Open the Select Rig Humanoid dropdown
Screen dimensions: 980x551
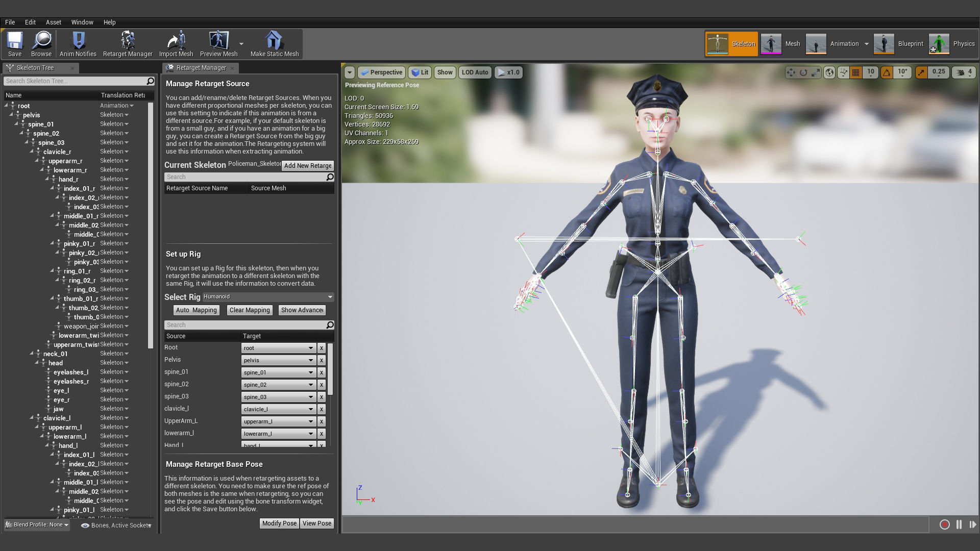click(268, 297)
